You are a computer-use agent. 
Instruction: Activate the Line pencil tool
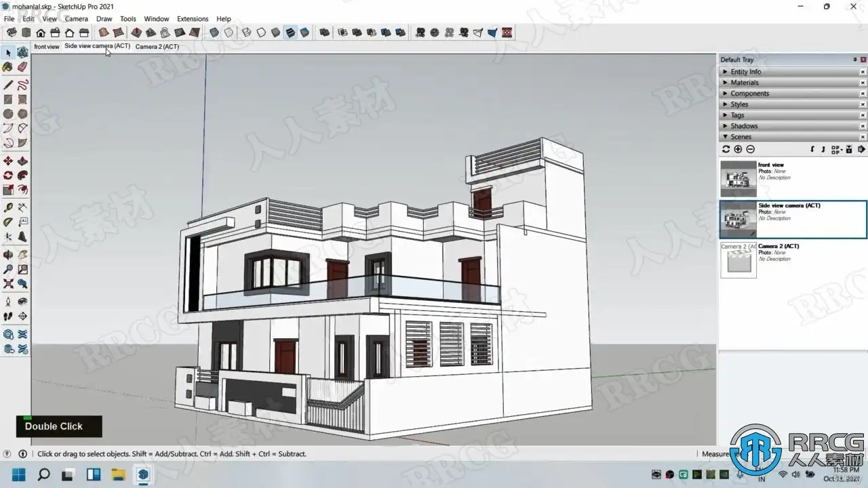pyautogui.click(x=8, y=85)
